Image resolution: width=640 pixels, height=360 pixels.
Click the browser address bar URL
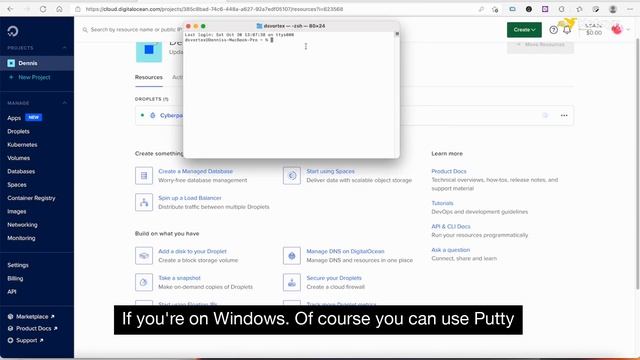[214, 9]
